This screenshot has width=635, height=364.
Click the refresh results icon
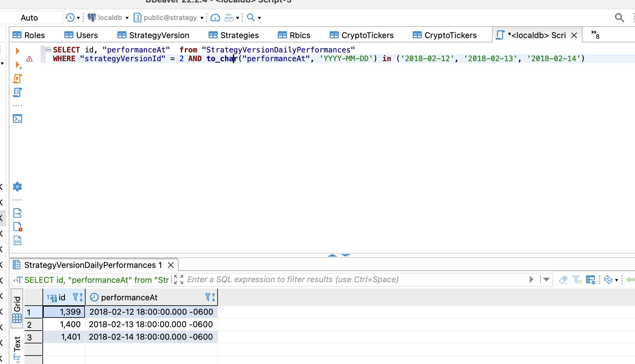tap(608, 279)
